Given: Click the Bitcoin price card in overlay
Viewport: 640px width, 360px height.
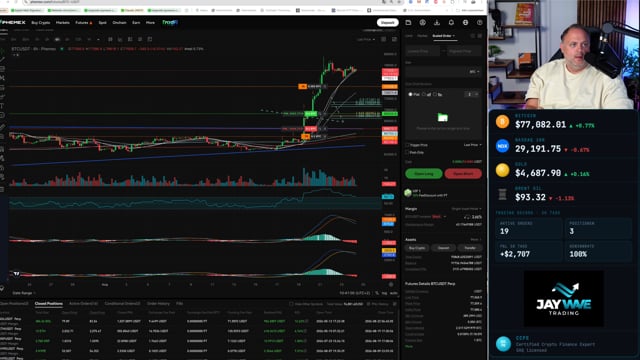Looking at the screenshot, I should point(563,122).
